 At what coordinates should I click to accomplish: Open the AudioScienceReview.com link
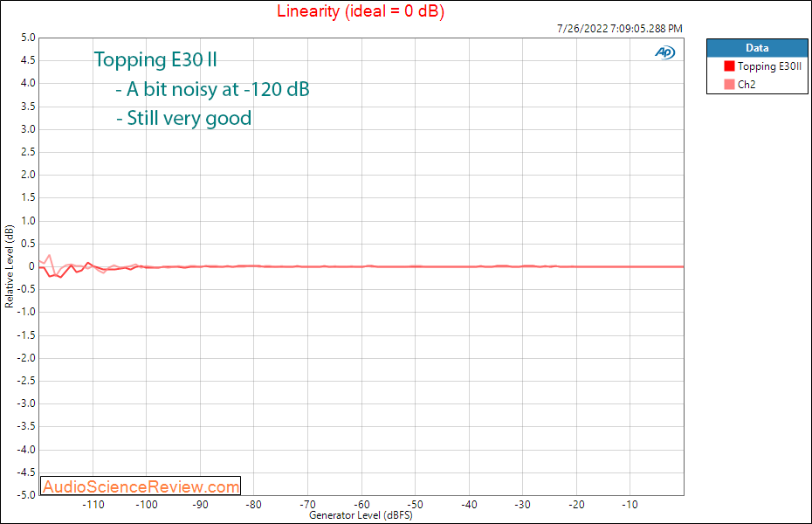(x=141, y=486)
